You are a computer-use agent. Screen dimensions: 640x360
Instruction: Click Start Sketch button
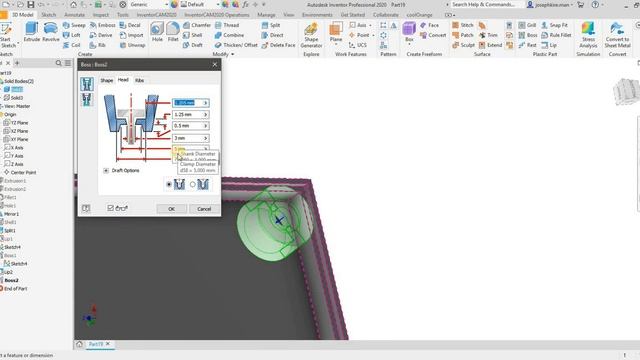7,35
